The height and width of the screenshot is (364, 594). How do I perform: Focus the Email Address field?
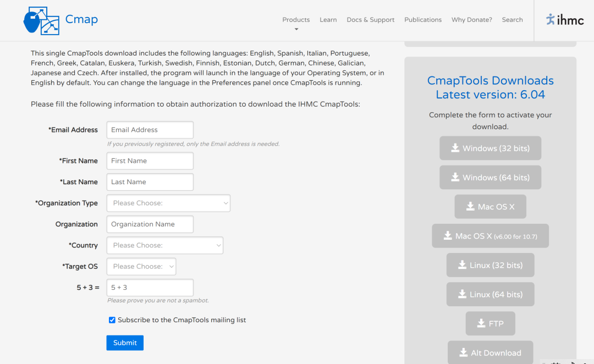click(150, 130)
